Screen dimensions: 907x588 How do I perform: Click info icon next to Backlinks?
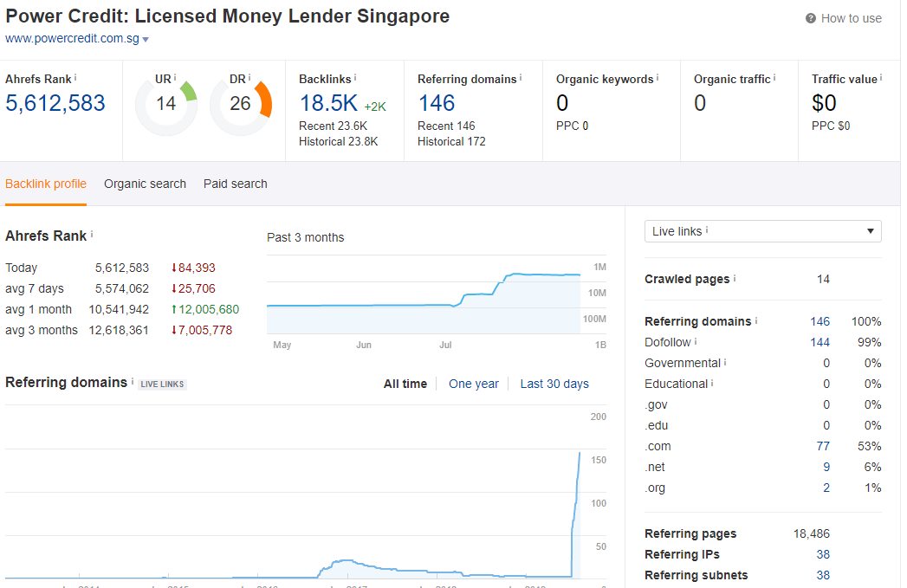coord(355,78)
